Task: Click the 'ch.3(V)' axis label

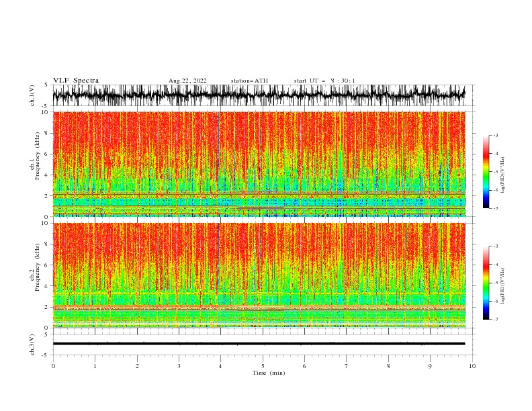Action: (x=32, y=345)
